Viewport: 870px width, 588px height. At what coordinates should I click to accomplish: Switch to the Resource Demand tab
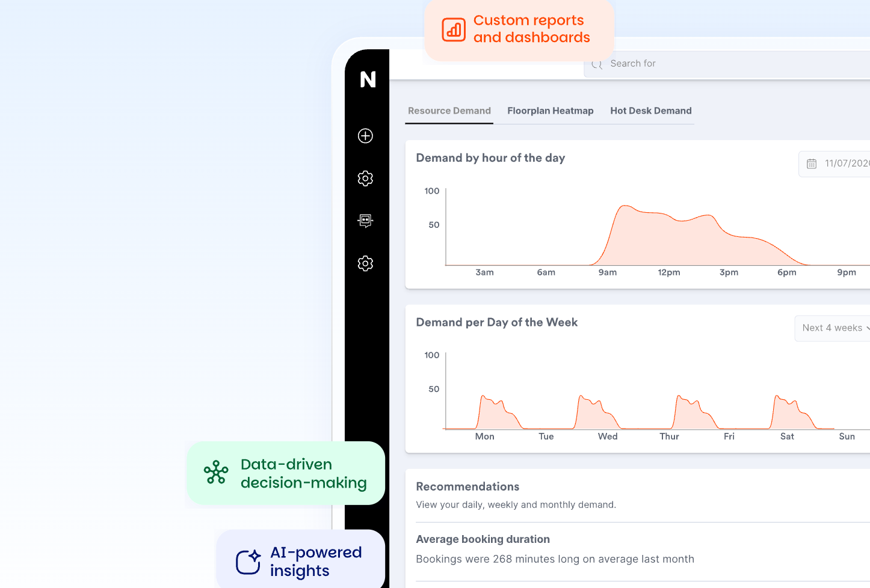pos(449,111)
